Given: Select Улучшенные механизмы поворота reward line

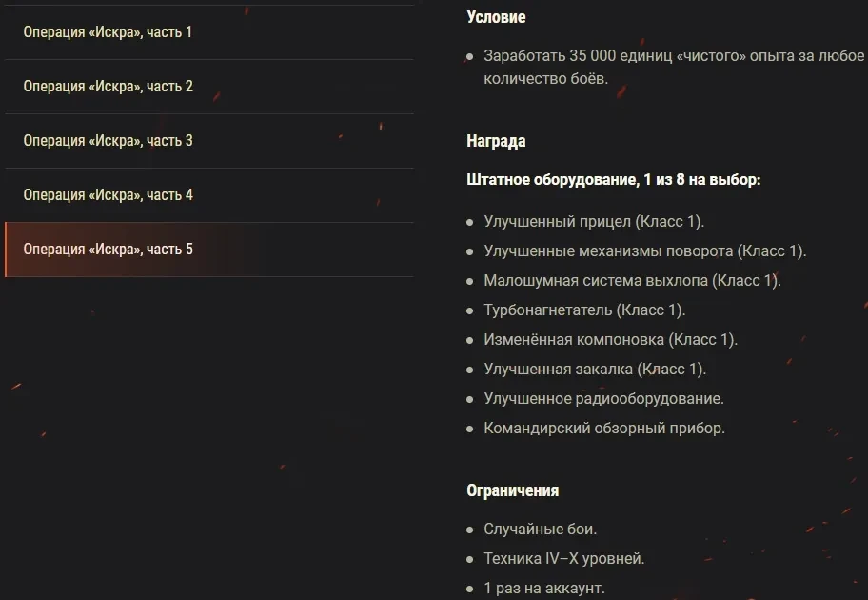Looking at the screenshot, I should click(x=644, y=251).
